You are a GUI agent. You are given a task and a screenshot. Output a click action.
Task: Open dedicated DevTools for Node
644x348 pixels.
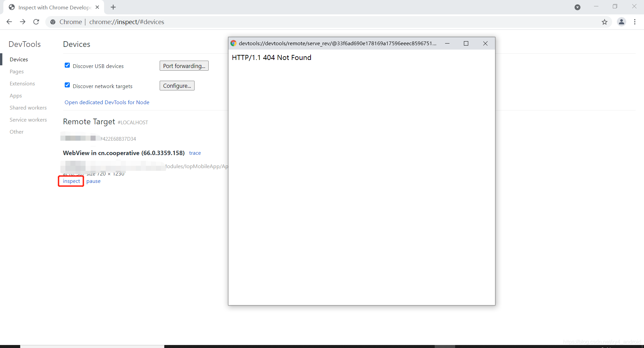tap(107, 102)
